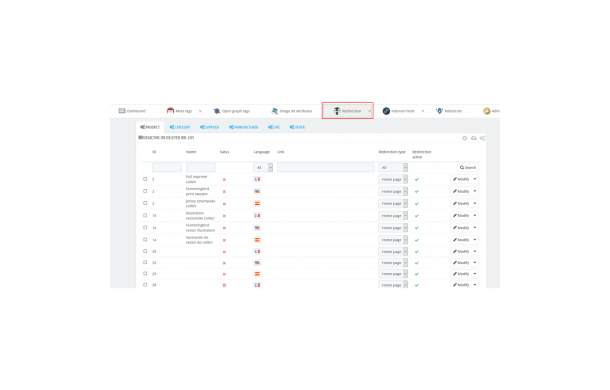Click Modify for Hummingbird vector illustration
The width and height of the screenshot is (610, 390).
pos(461,227)
